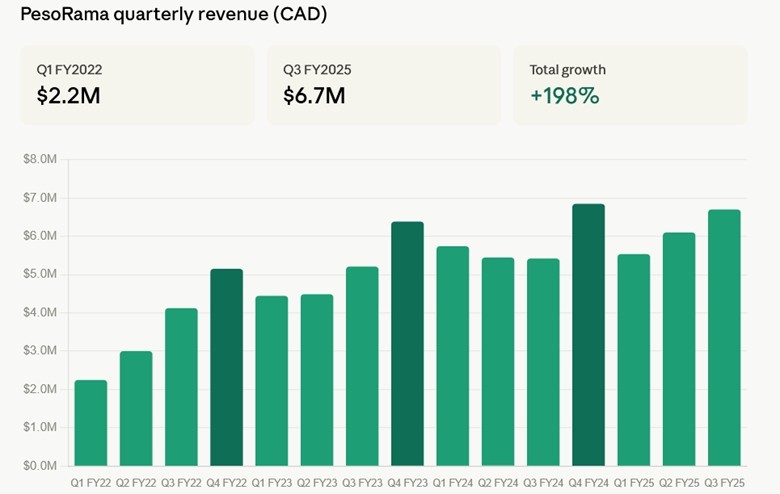Click the Q1 FY25 revenue bar

[x=634, y=360]
